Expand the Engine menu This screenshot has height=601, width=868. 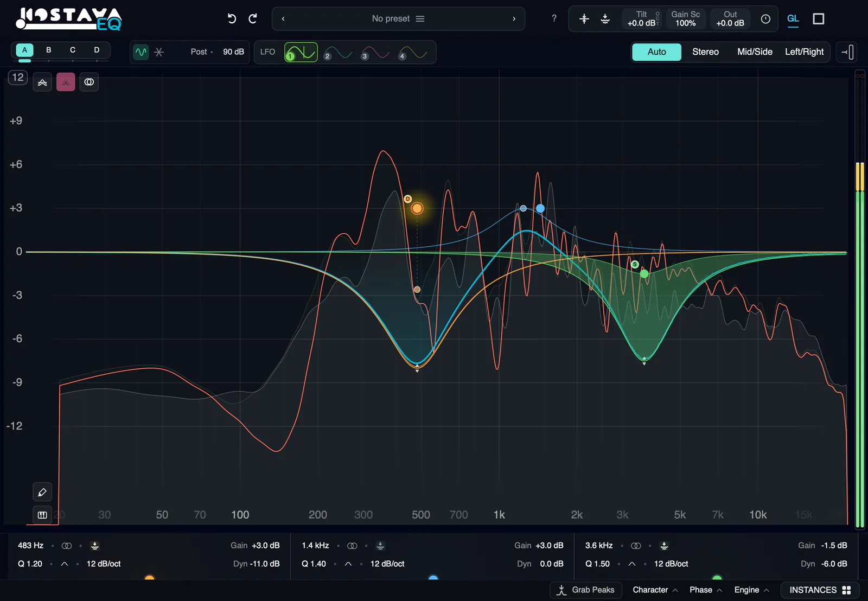point(752,590)
